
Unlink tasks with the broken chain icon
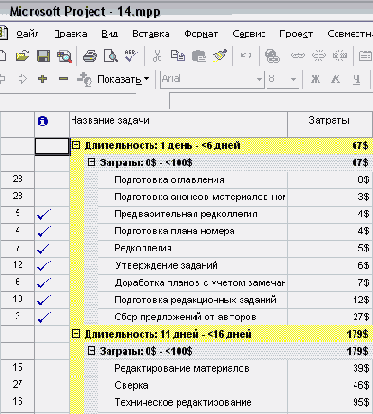(x=319, y=56)
